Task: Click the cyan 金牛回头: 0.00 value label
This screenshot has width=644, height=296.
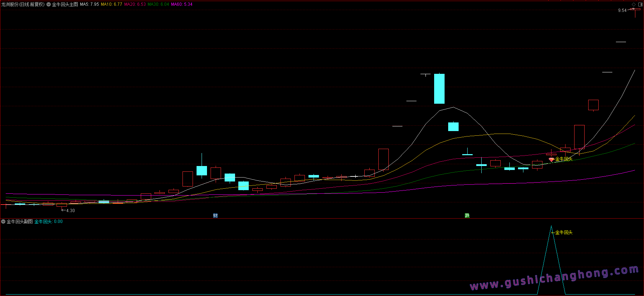Action: pyautogui.click(x=48, y=221)
